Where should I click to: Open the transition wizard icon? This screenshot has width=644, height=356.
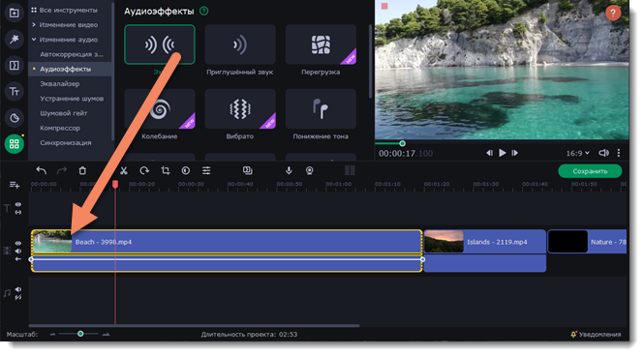coord(247,170)
